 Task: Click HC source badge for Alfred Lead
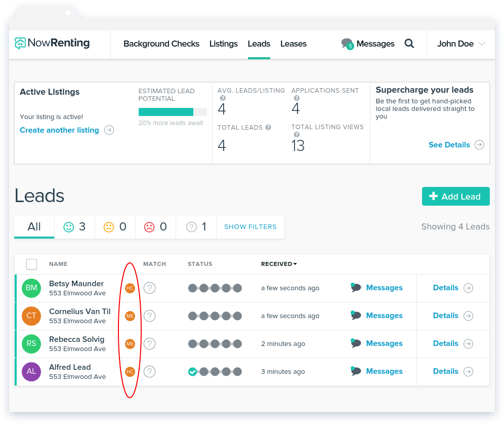130,371
